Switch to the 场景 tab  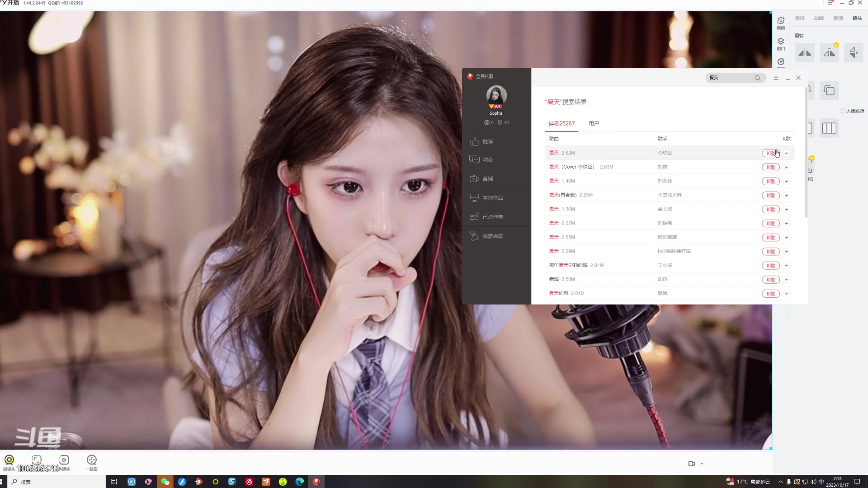[x=800, y=19]
